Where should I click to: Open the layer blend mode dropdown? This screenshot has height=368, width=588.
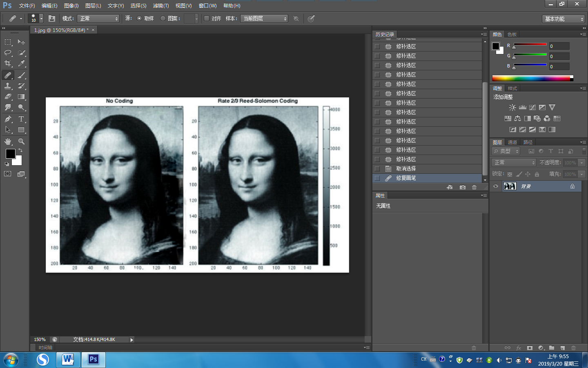(514, 163)
